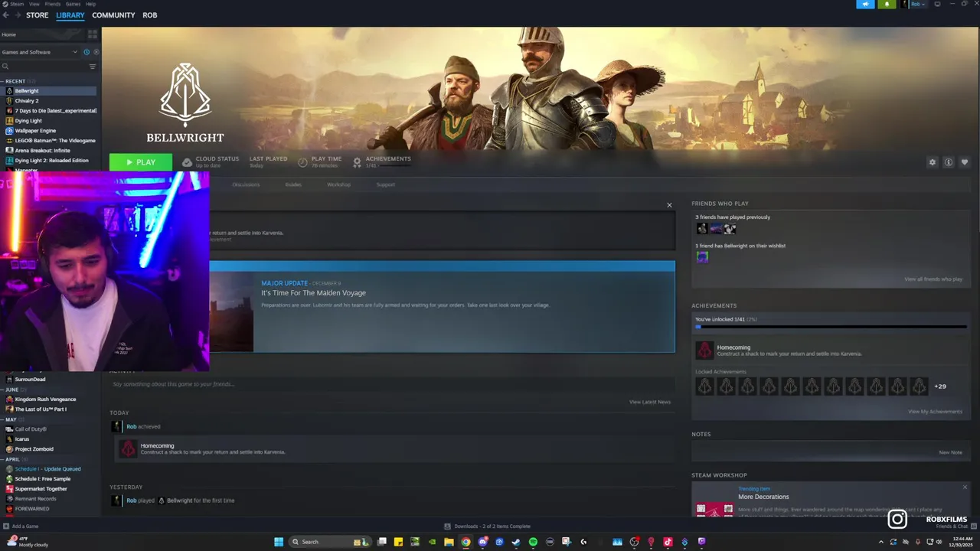Open Spotify from the taskbar
The image size is (980, 551).
click(533, 542)
